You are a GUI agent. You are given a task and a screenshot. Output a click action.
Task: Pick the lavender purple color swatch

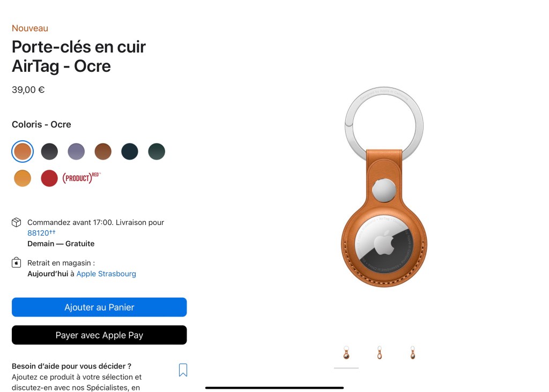76,152
